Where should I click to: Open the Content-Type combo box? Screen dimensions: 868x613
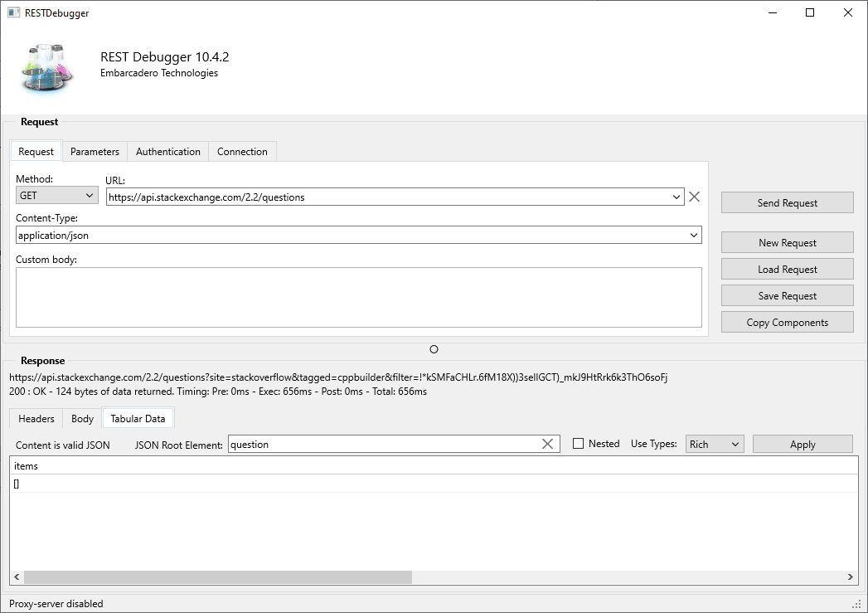(x=359, y=236)
